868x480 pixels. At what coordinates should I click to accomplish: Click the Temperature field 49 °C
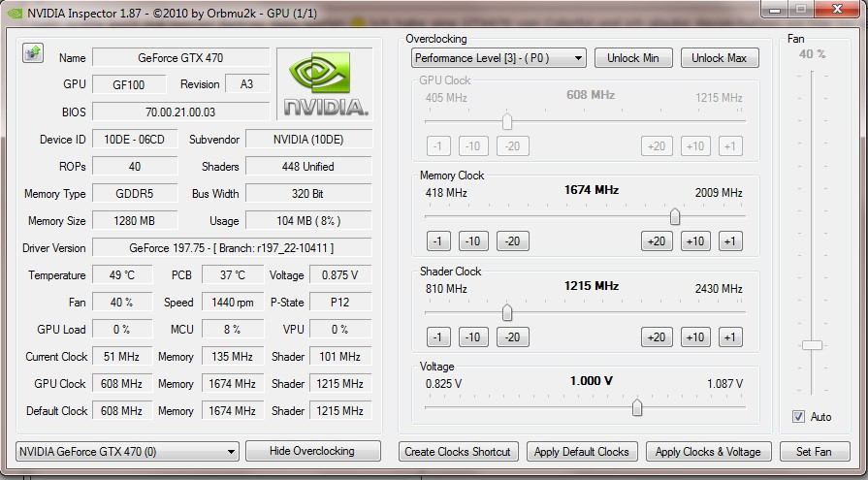(122, 275)
